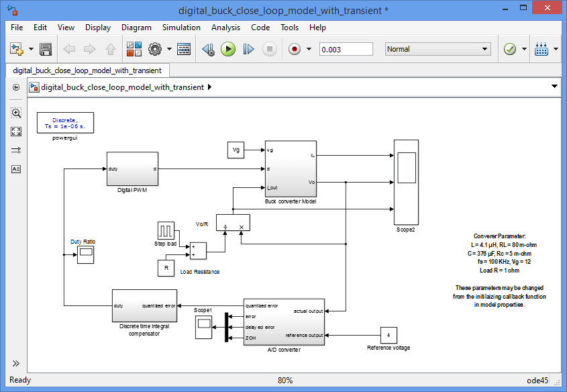Viewport: 567px width, 392px height.
Task: Select the Scope1 block
Action: [x=203, y=328]
